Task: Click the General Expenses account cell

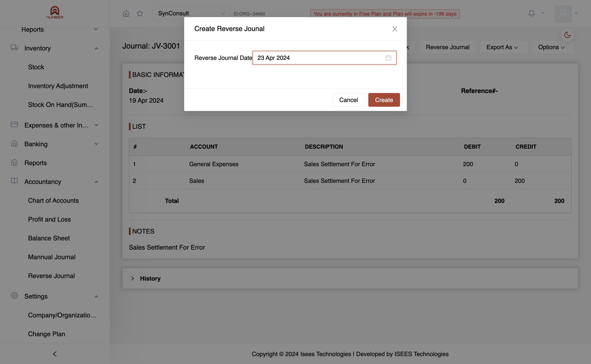Action: coord(213,164)
